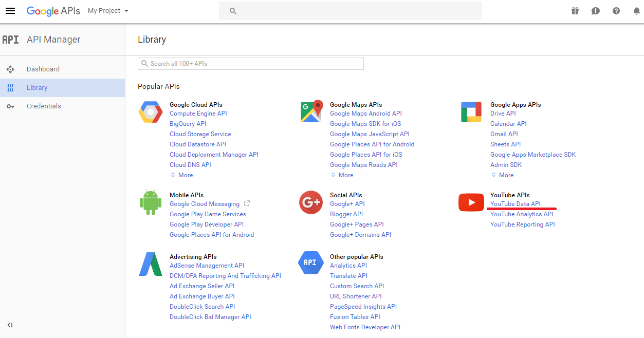The width and height of the screenshot is (644, 338).
Task: Open the Admin SDK link
Action: (506, 165)
